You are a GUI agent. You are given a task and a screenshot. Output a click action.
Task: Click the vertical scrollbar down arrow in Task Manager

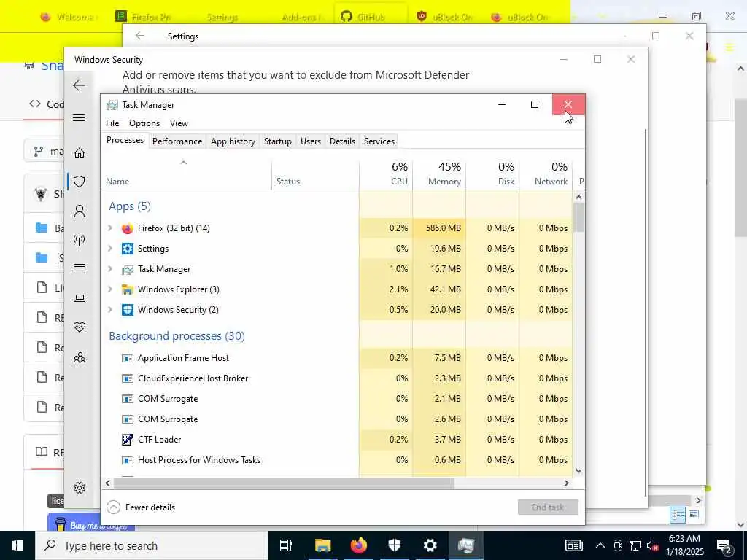(578, 471)
